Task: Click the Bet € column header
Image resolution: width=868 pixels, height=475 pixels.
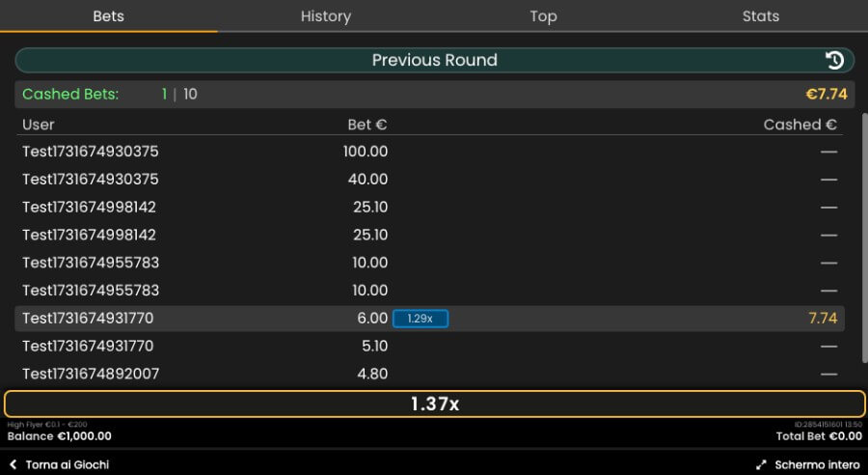Action: tap(367, 125)
